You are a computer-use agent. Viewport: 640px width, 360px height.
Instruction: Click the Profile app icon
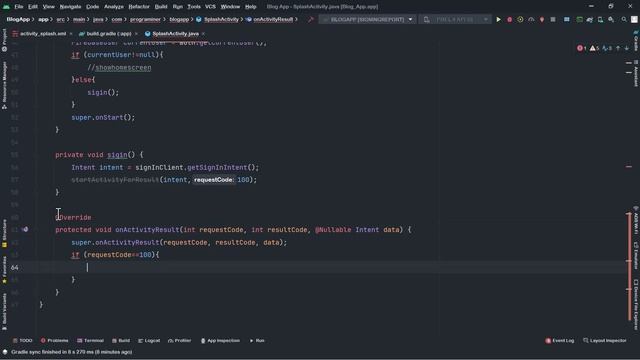coord(531,19)
